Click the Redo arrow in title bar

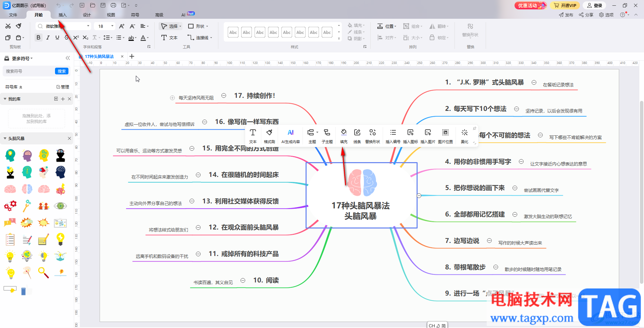[x=71, y=5]
